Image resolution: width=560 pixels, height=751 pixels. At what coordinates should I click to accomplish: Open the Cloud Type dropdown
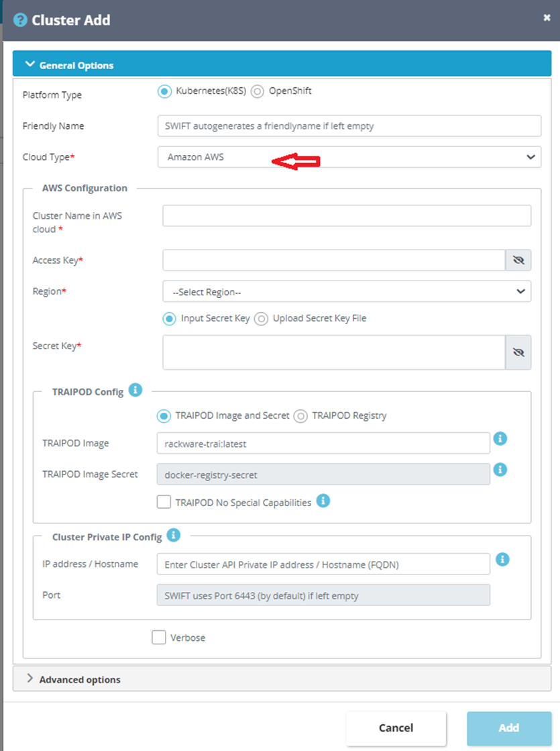[349, 157]
